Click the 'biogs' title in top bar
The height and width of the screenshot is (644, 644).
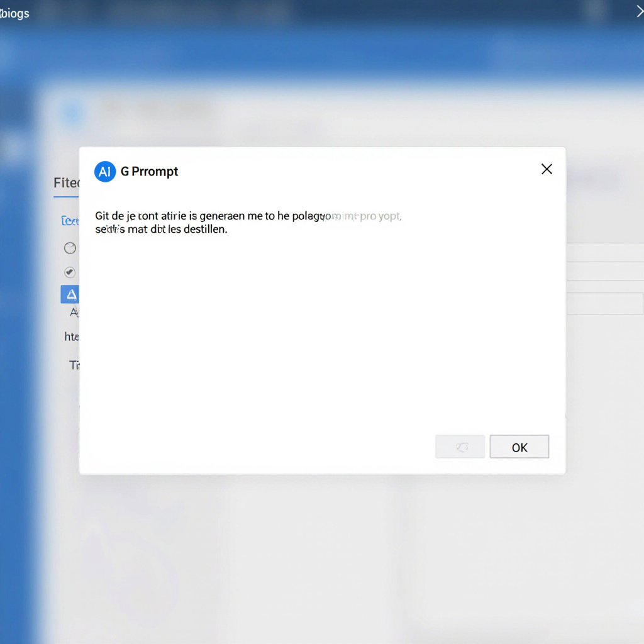(15, 14)
